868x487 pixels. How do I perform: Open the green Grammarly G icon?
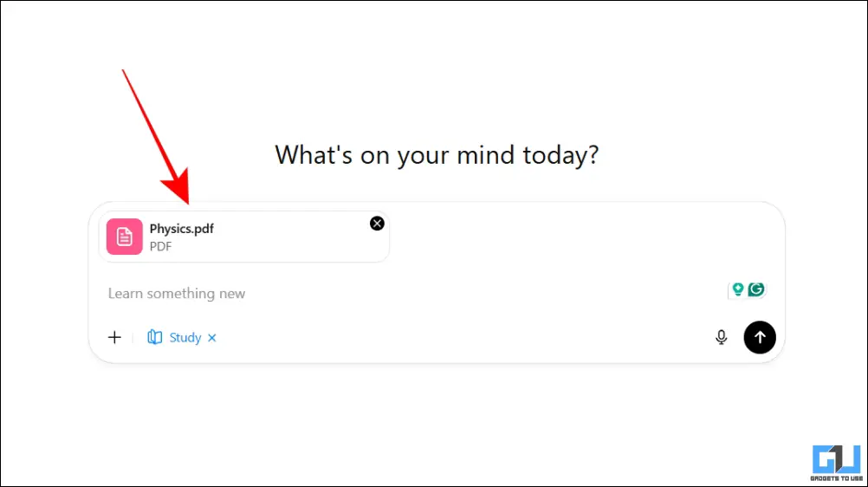[757, 289]
